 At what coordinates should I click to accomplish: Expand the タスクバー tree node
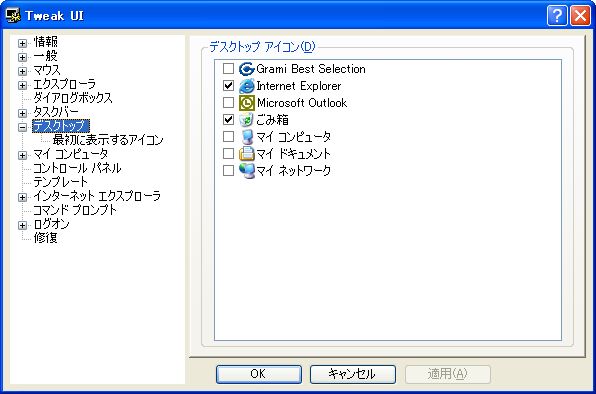[x=22, y=113]
